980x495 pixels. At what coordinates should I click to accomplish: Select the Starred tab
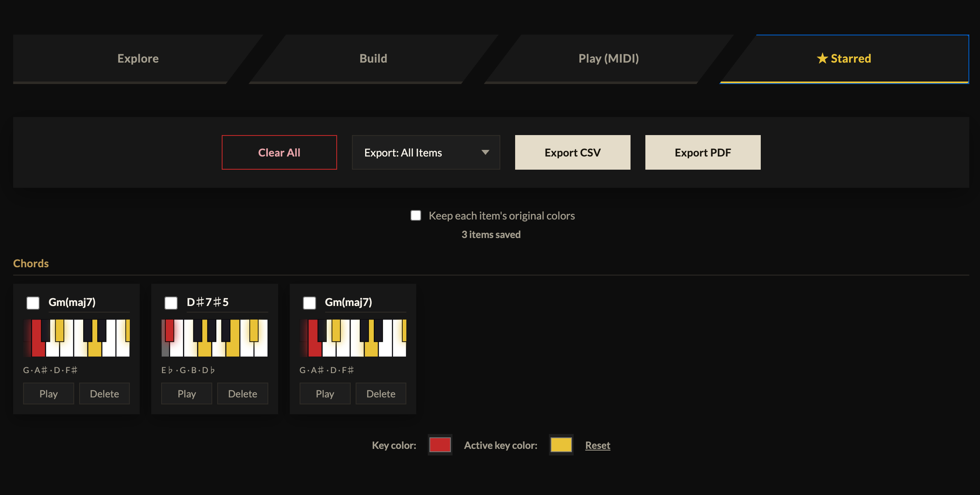point(844,58)
